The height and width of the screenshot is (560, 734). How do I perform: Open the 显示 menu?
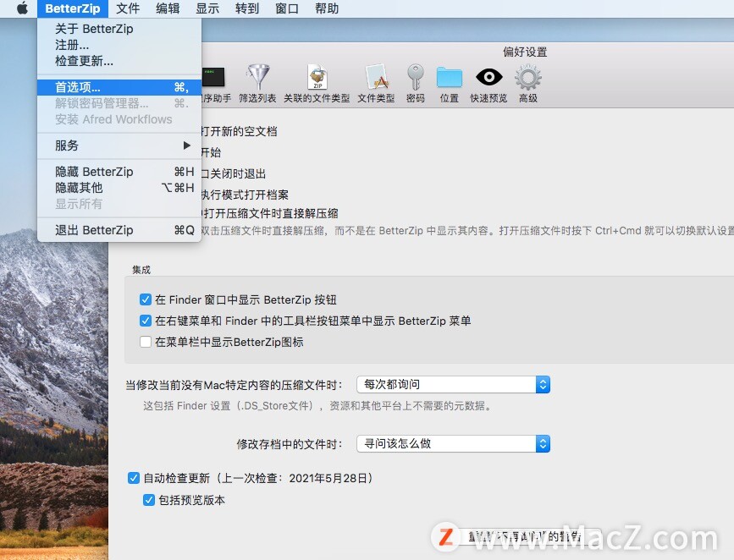[x=207, y=8]
